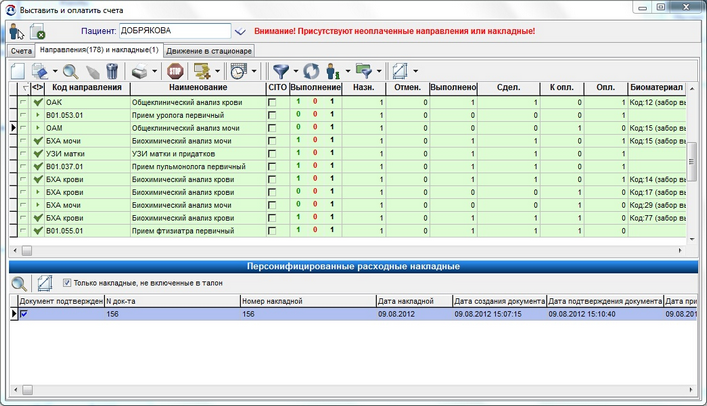Sort by Выполнено column header

[x=453, y=88]
